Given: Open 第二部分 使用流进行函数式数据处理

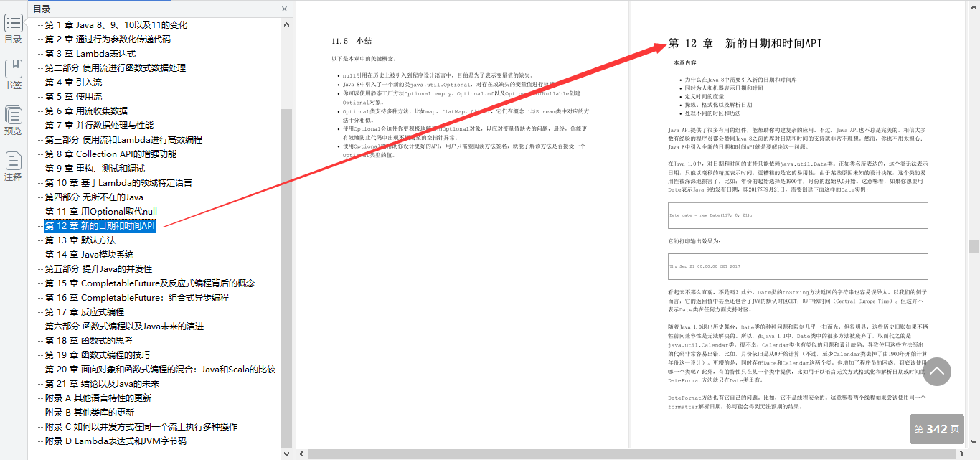Looking at the screenshot, I should pos(115,67).
